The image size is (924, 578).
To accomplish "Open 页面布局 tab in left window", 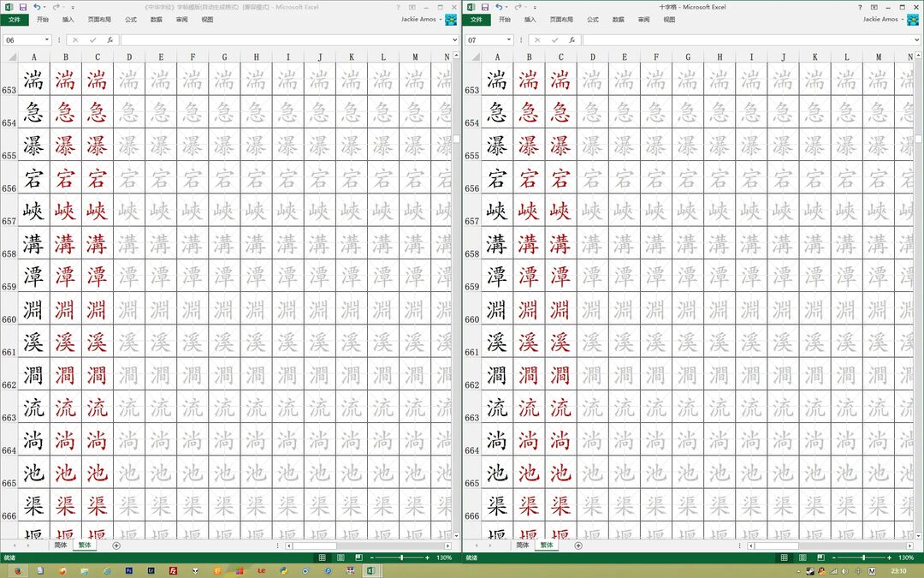I will (x=99, y=20).
